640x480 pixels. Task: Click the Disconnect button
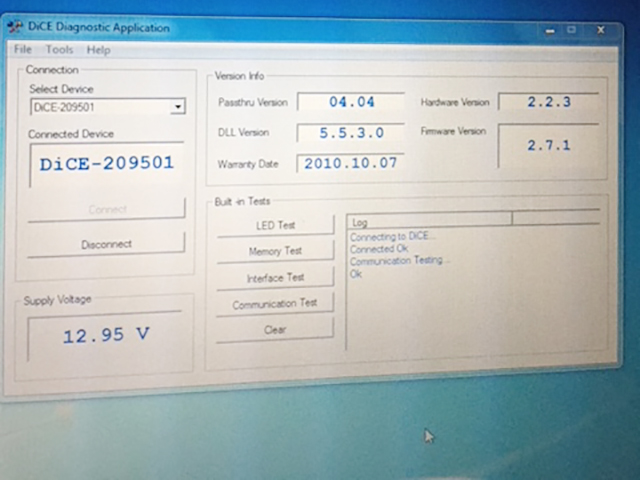tap(106, 244)
